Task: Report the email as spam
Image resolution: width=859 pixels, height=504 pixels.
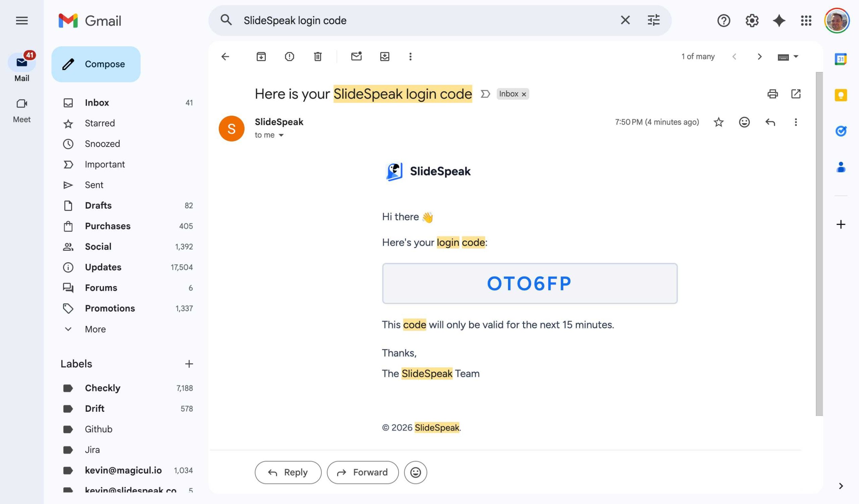Action: (289, 57)
